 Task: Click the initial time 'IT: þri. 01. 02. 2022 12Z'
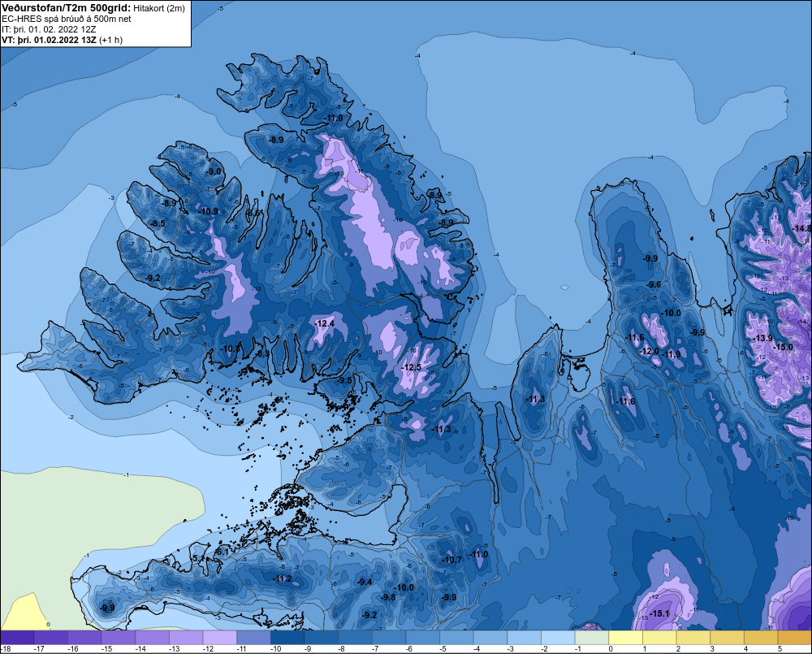[49, 29]
